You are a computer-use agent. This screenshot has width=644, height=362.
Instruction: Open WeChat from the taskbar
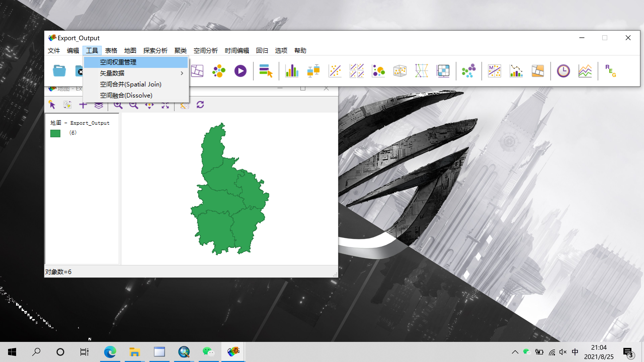click(x=209, y=352)
